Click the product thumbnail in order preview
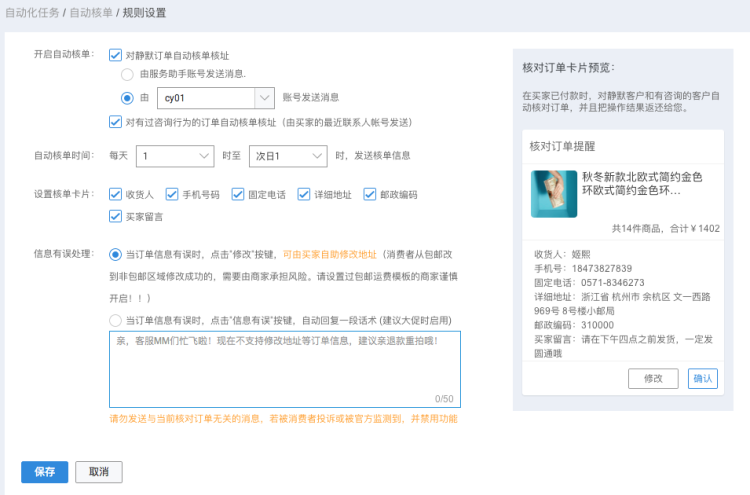 [x=552, y=194]
